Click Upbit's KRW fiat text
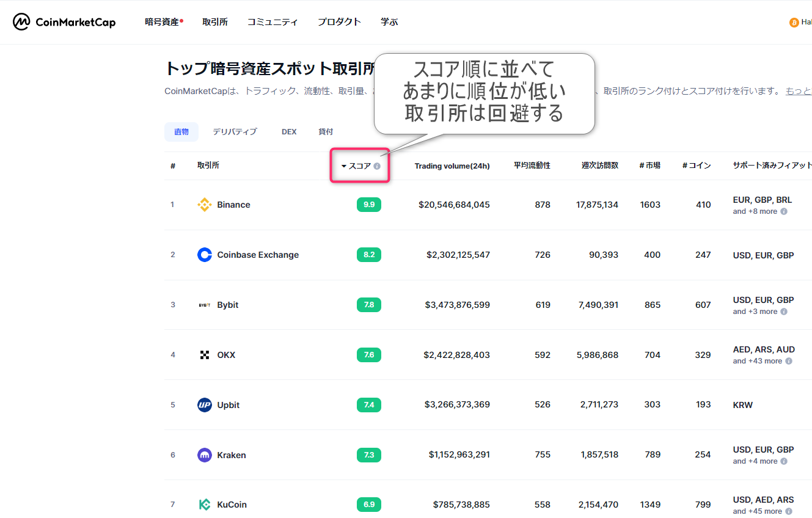 coord(743,405)
